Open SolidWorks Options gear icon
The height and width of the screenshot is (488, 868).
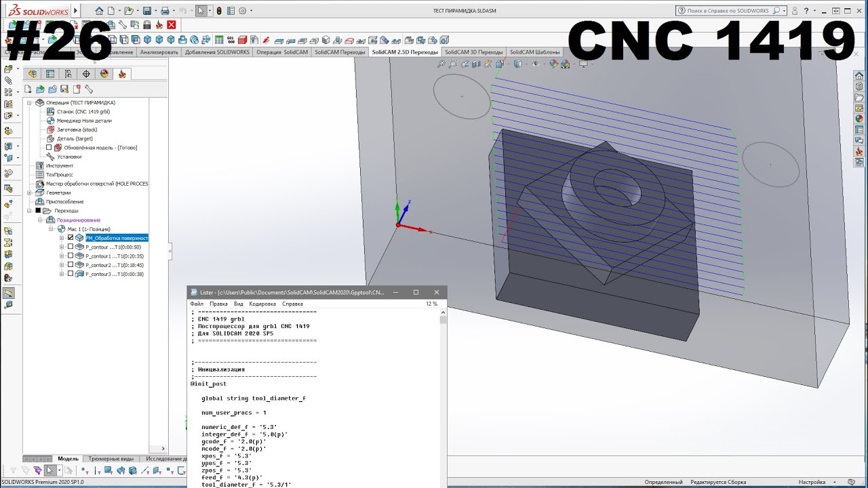click(x=243, y=11)
